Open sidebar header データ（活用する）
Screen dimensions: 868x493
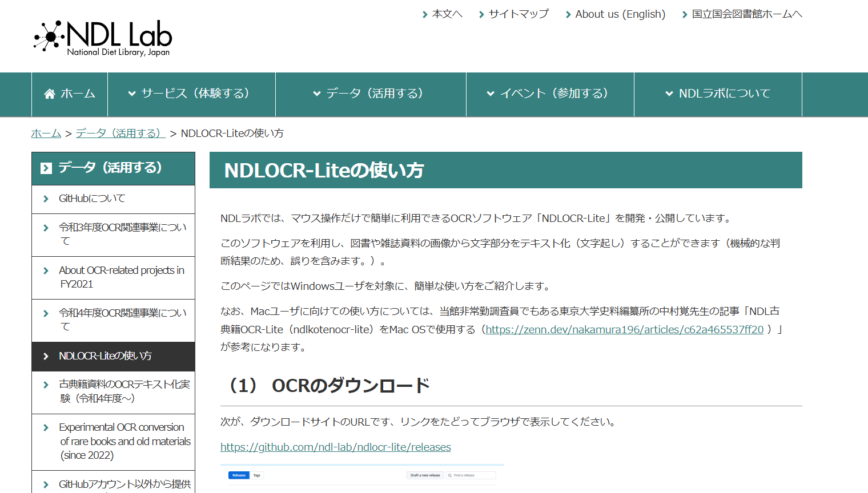tap(113, 168)
